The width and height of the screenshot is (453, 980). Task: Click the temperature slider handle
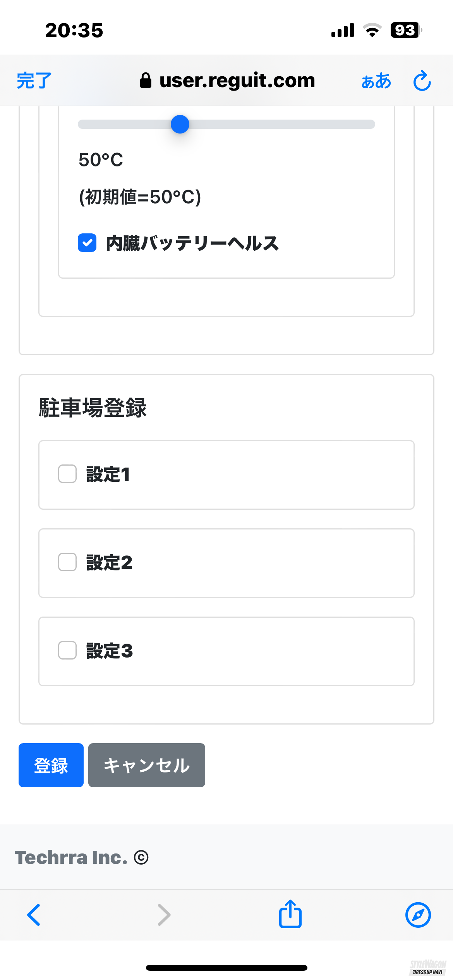[180, 124]
